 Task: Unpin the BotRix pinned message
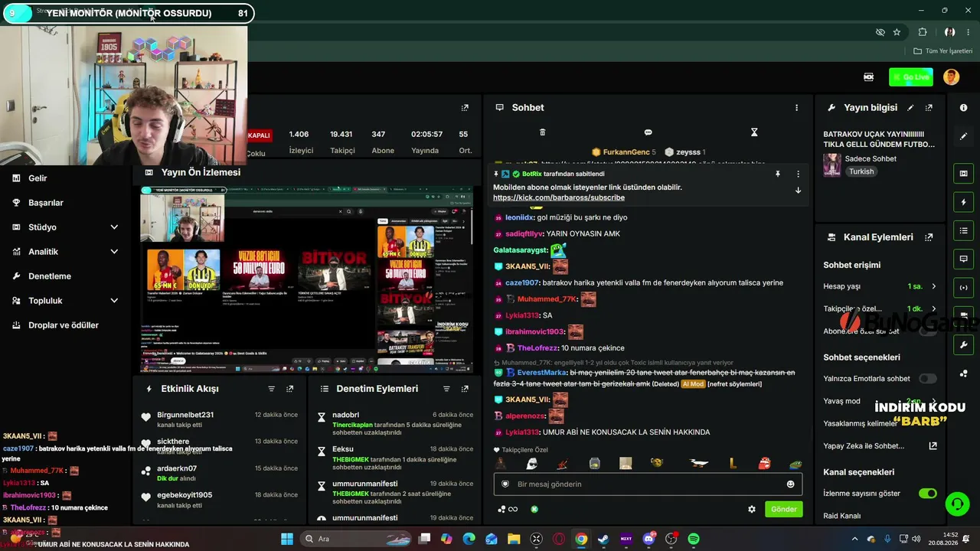point(778,174)
